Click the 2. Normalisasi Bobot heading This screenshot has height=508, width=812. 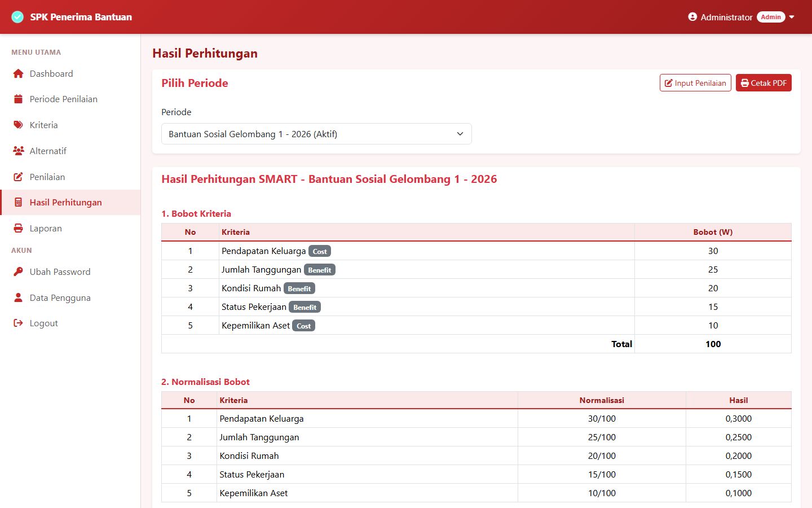click(205, 382)
